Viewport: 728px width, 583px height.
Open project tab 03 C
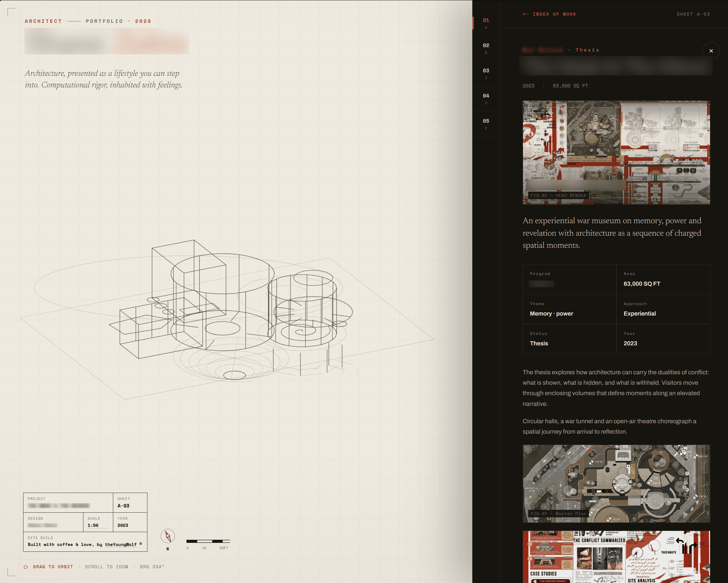486,74
